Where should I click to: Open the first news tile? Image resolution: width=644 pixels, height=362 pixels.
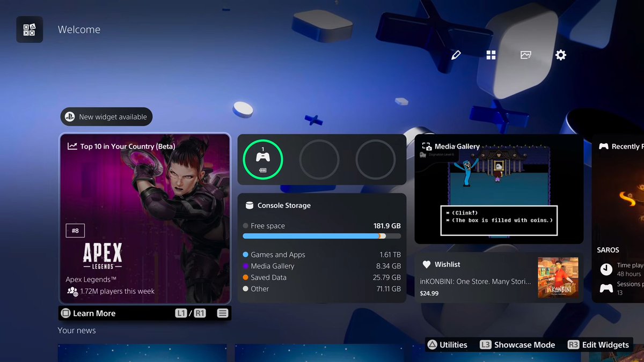(142, 353)
